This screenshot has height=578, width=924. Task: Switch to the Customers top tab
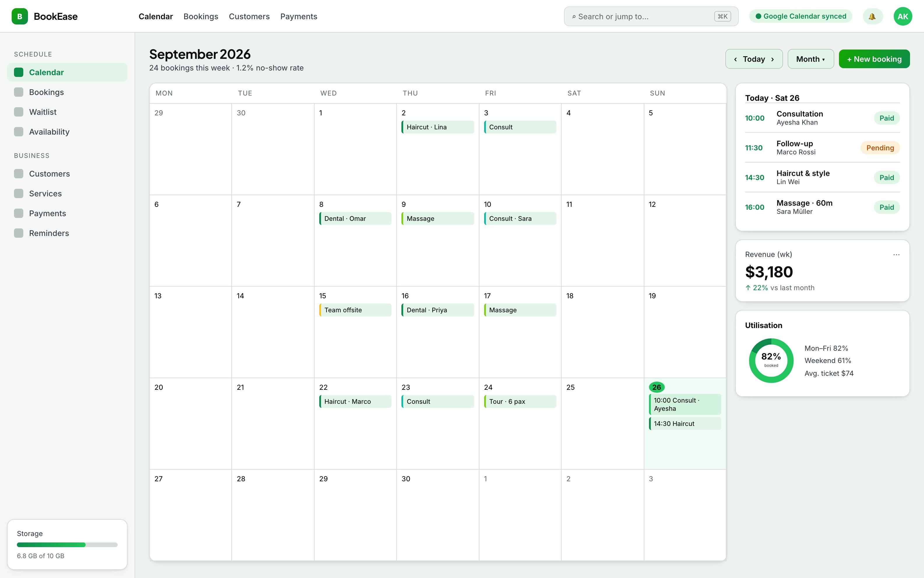tap(249, 16)
